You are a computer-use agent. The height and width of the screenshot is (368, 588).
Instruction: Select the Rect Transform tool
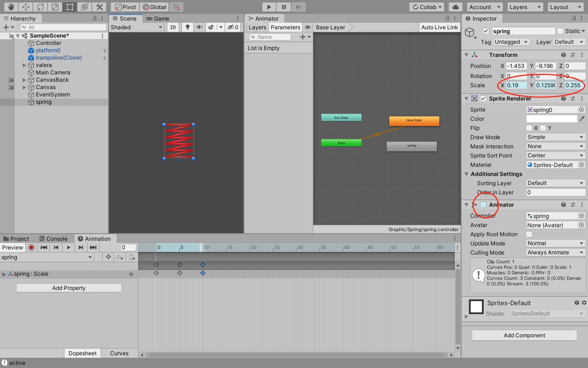point(69,7)
